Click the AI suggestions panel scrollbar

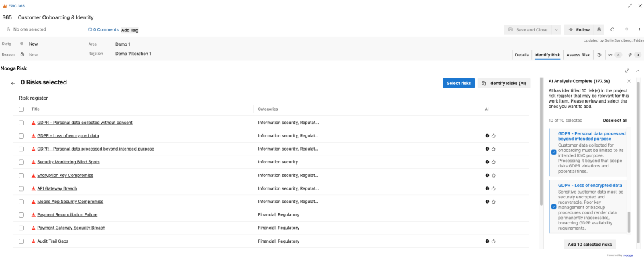629,221
